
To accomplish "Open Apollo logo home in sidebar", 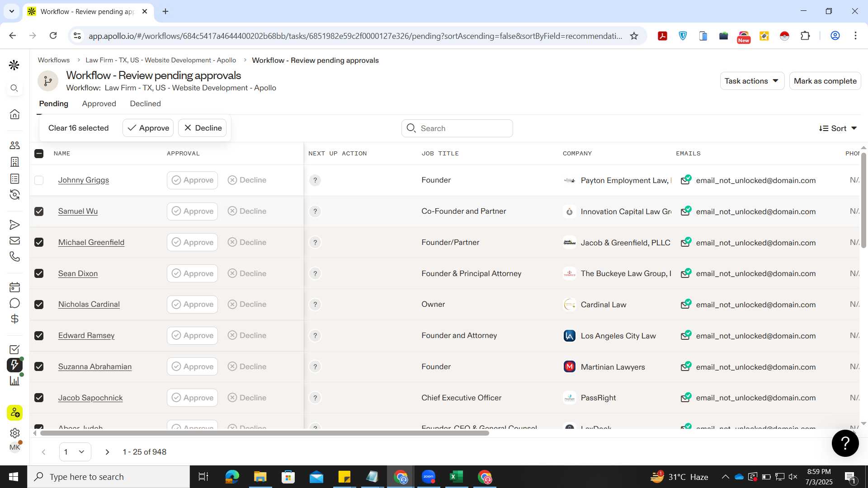I will coord(14,65).
